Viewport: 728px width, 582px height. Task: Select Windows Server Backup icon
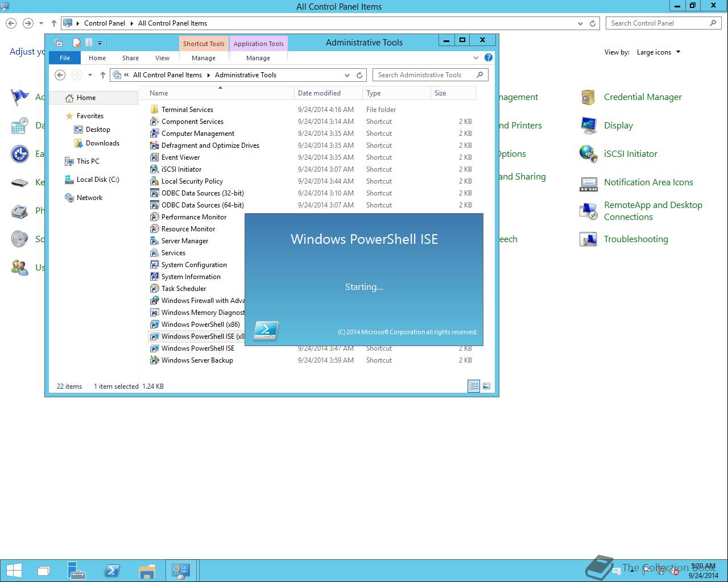point(154,360)
